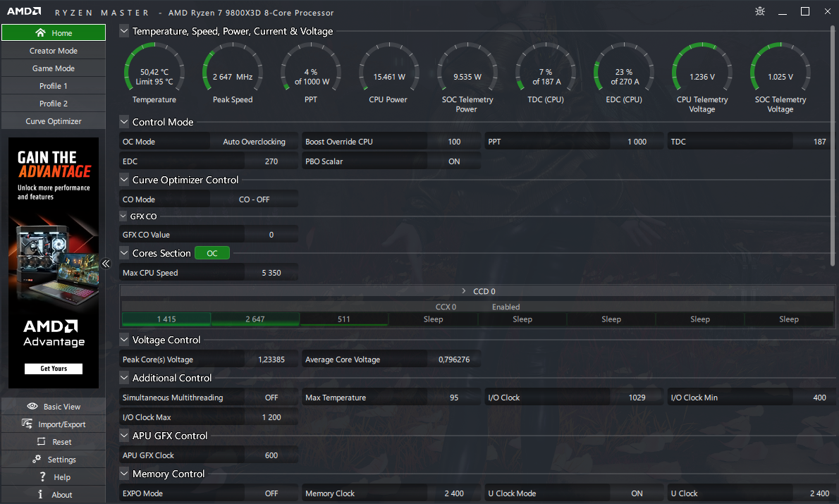Switch to Game Mode
The height and width of the screenshot is (504, 839).
pos(54,68)
